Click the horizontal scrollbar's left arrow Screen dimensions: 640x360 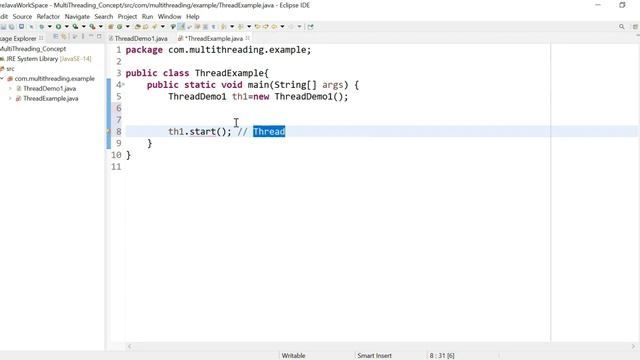point(130,347)
